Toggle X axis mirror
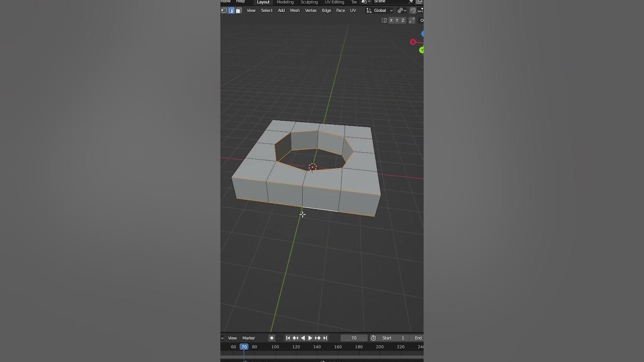644x362 pixels. point(391,21)
